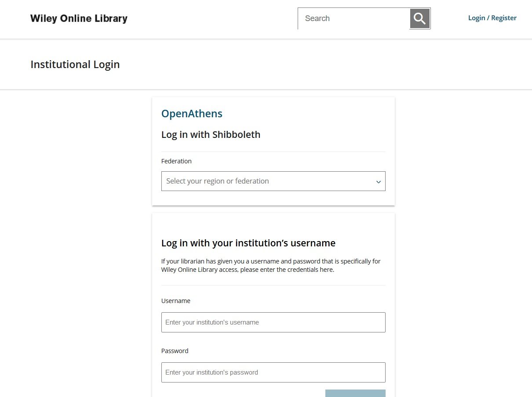This screenshot has height=397, width=532.
Task: Open the Wiley Online Library logo link
Action: click(x=79, y=18)
